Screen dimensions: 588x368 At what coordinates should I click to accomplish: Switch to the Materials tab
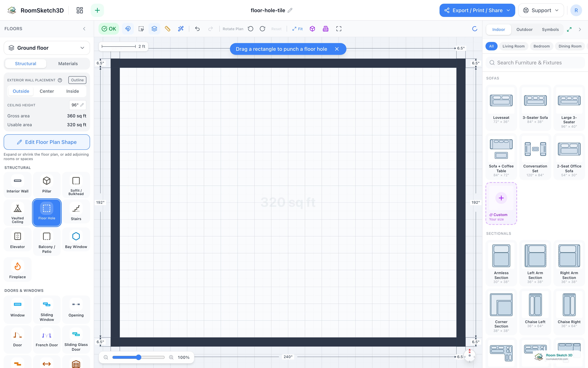68,63
